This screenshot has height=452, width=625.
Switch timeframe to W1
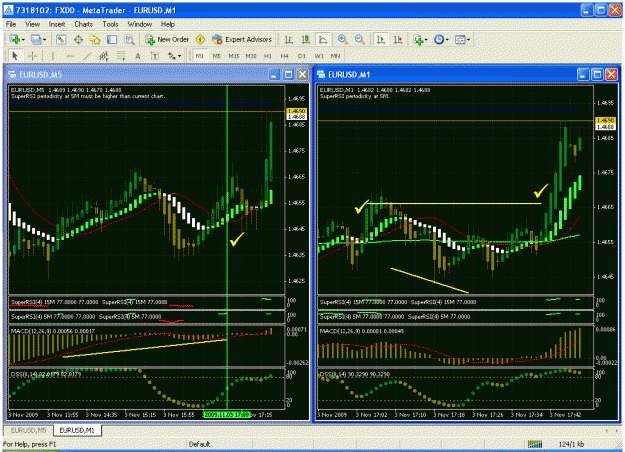coord(319,56)
